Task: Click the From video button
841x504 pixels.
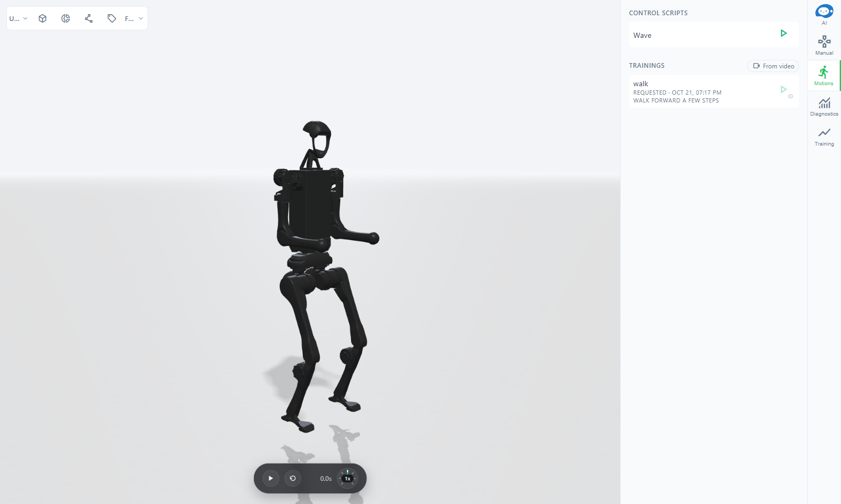Action: pos(773,66)
